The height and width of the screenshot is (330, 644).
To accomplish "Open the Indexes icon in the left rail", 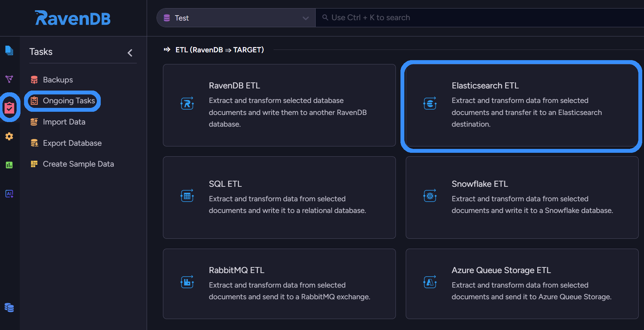I will pos(9,79).
